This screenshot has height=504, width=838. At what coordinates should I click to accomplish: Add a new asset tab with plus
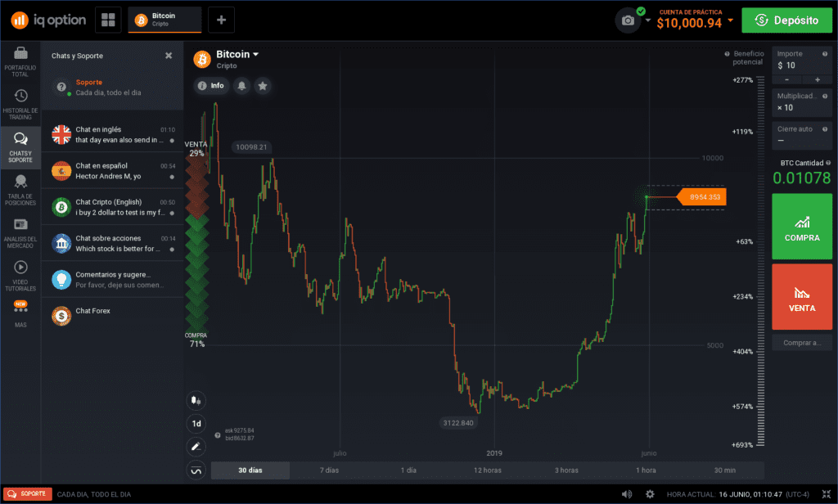click(x=221, y=20)
